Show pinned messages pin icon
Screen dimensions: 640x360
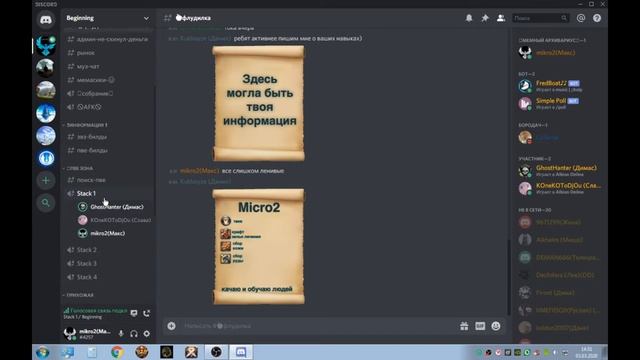tap(485, 18)
